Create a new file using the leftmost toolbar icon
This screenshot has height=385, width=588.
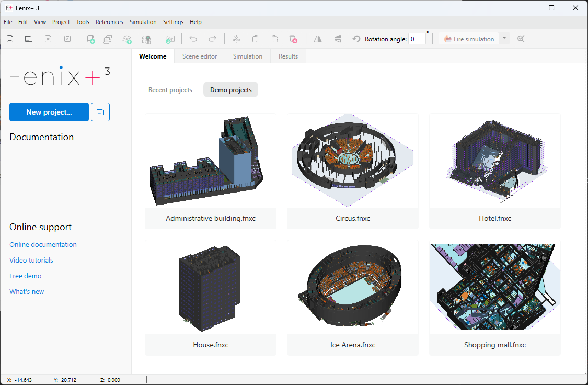pos(9,39)
